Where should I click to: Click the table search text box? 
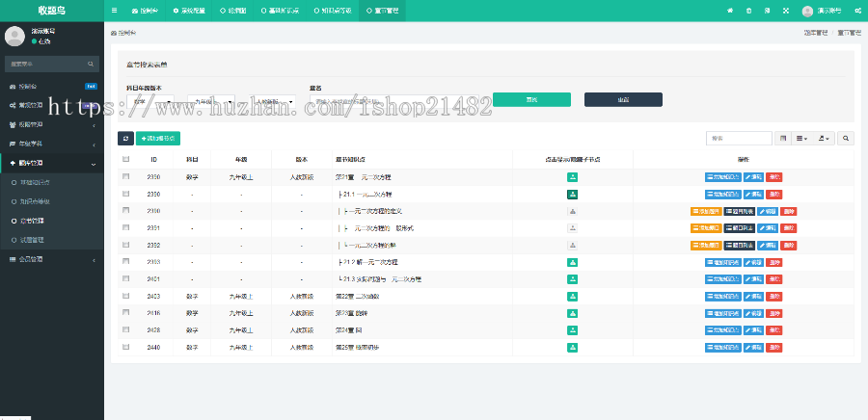(739, 138)
